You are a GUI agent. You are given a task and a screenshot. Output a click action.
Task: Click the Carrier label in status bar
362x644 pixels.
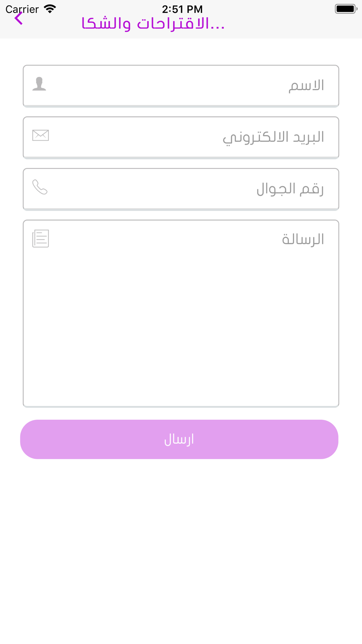click(x=22, y=9)
